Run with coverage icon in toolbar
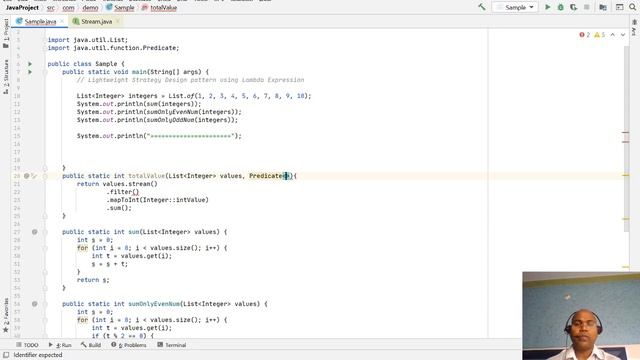This screenshot has width=640, height=360. (x=574, y=7)
